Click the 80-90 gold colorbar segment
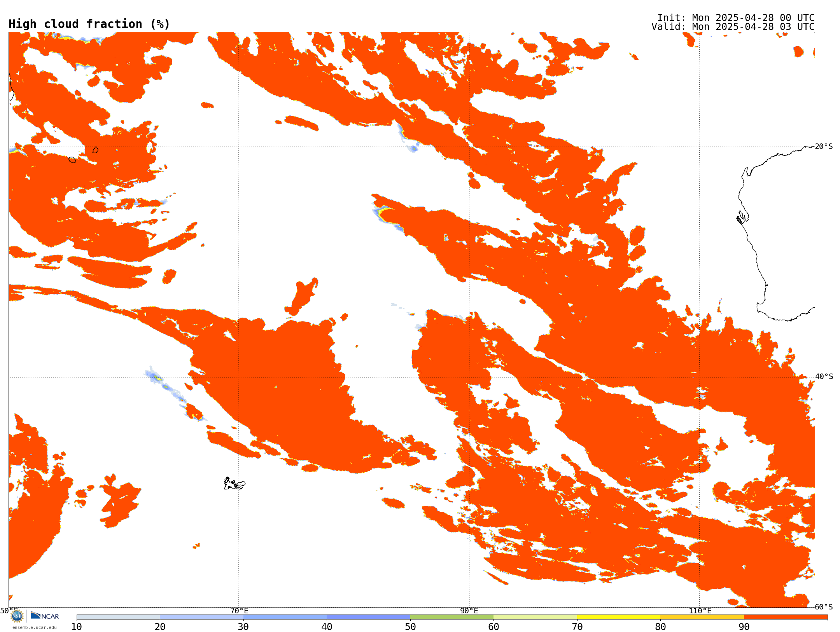 tap(702, 617)
